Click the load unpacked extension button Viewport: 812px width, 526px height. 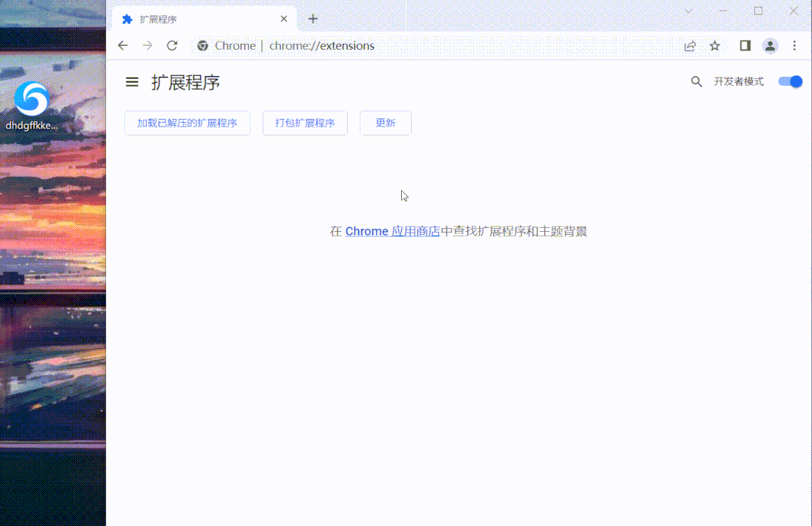187,123
